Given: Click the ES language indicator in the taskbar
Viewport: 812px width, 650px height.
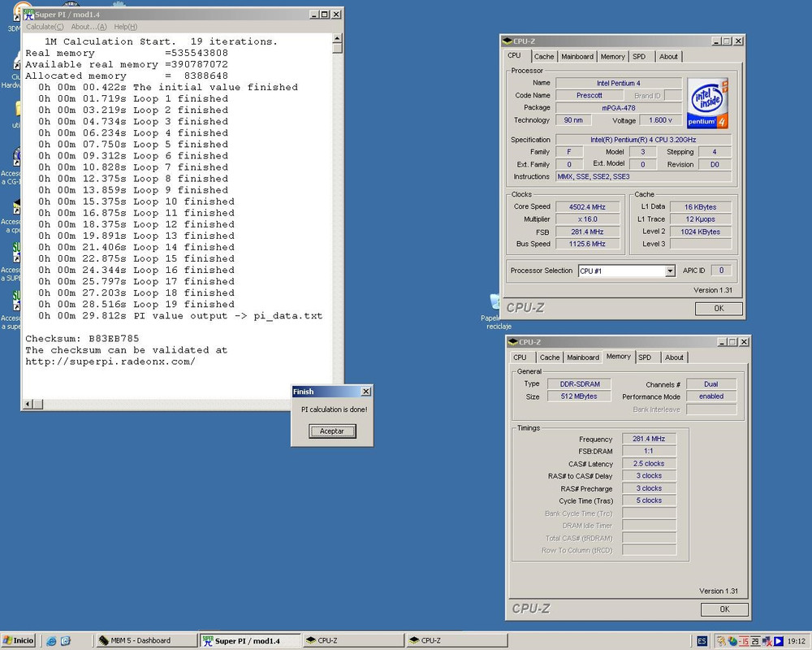Looking at the screenshot, I should click(702, 641).
